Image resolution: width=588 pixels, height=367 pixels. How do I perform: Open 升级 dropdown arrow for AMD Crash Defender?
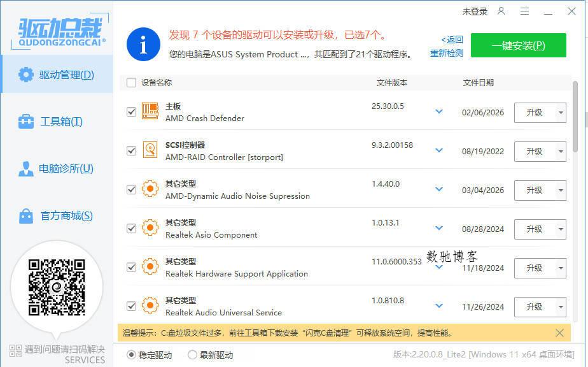(561, 113)
